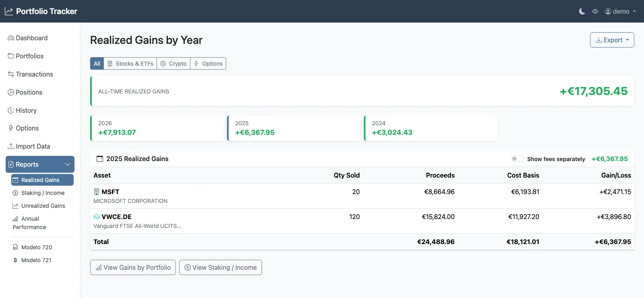Enable the Show fees separately switch
This screenshot has height=298, width=644.
coord(517,159)
